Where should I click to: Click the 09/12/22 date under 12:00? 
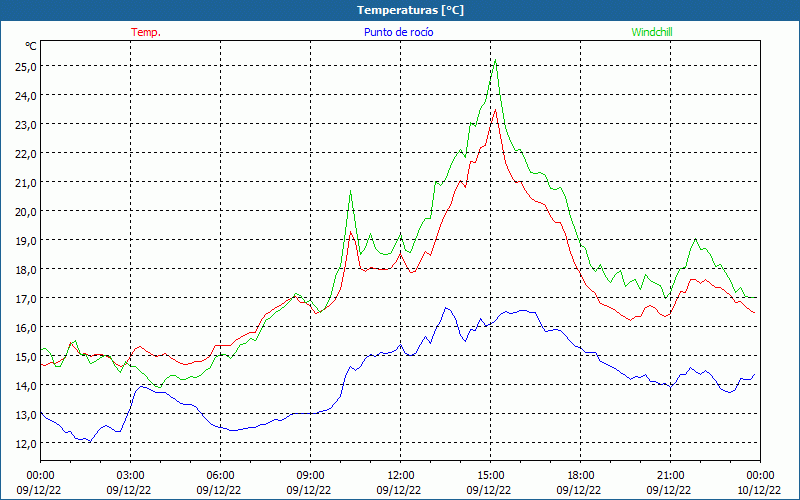pyautogui.click(x=399, y=490)
